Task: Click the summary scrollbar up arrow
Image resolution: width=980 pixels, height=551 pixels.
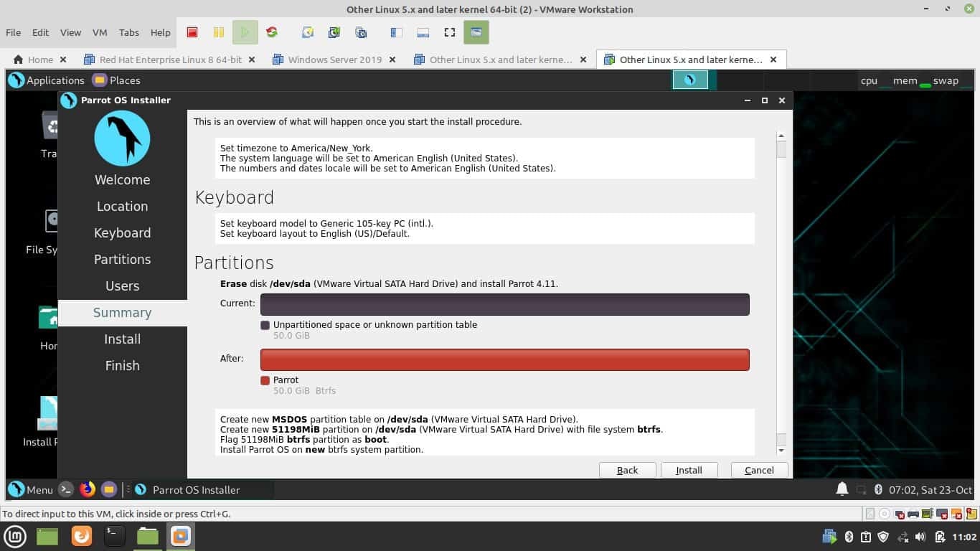Action: click(781, 136)
